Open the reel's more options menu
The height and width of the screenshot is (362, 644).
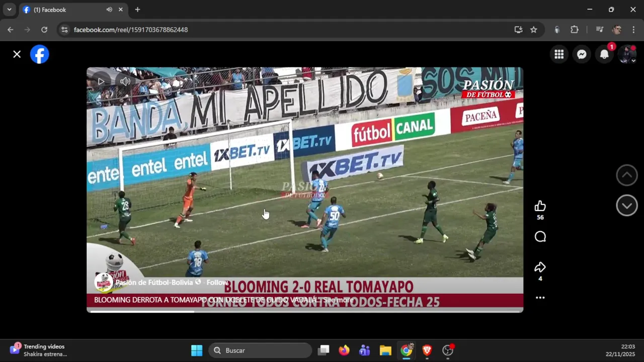[540, 298]
